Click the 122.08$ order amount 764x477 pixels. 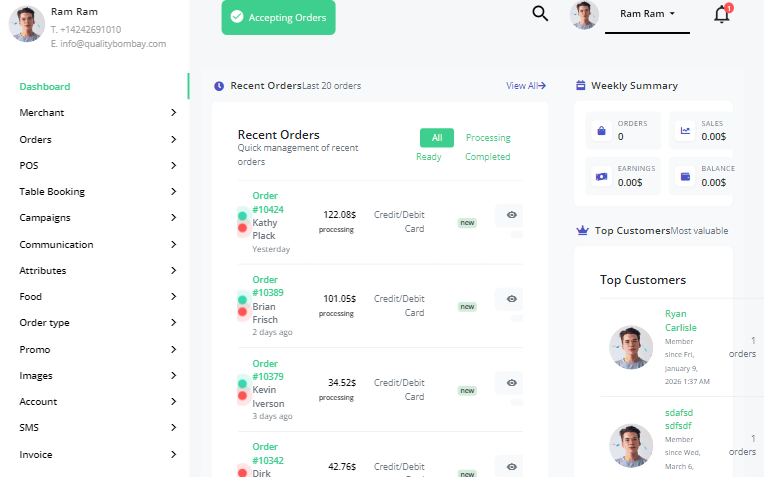click(x=340, y=214)
